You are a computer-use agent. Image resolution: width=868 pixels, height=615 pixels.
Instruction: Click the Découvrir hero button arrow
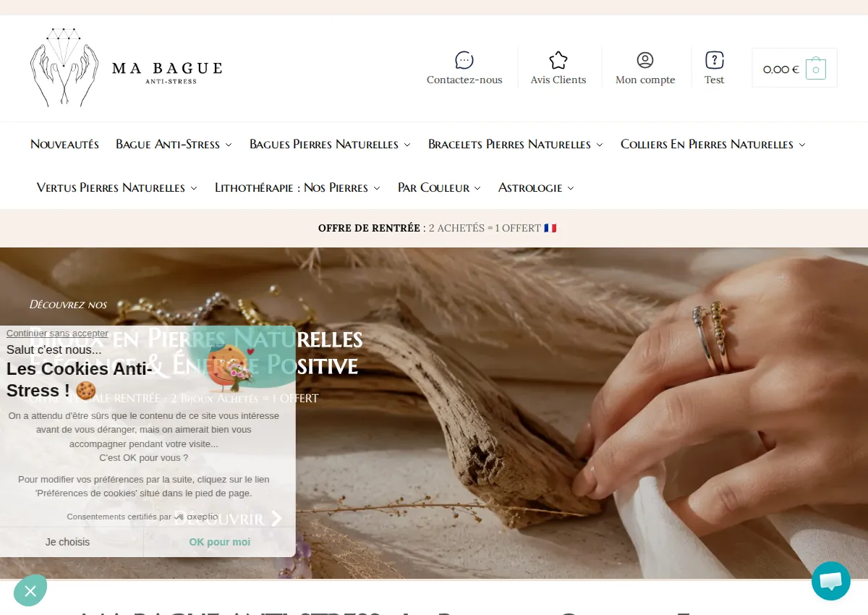[276, 518]
